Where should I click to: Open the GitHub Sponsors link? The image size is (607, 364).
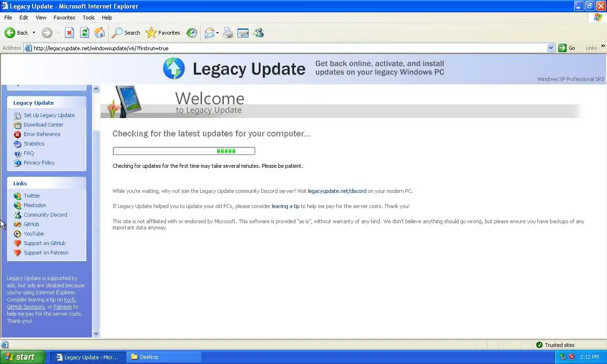[x=26, y=307]
